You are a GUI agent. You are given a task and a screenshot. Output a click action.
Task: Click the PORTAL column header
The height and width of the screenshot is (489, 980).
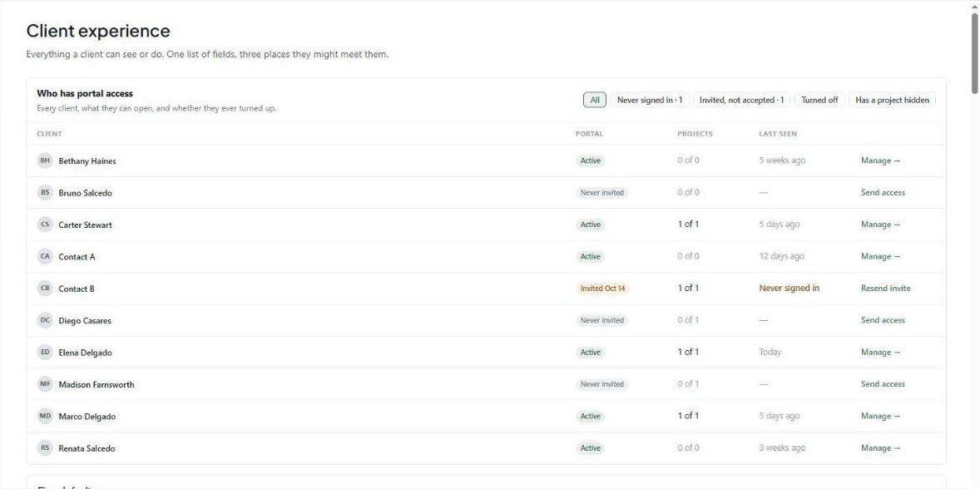click(589, 134)
